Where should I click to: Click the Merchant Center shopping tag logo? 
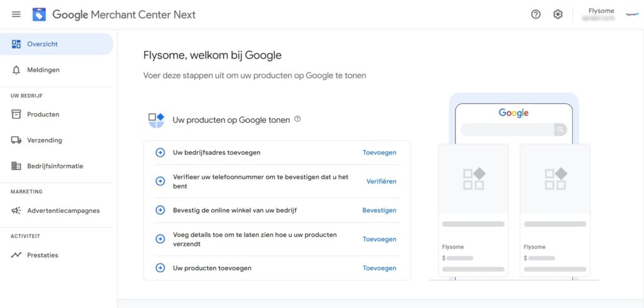tap(40, 15)
